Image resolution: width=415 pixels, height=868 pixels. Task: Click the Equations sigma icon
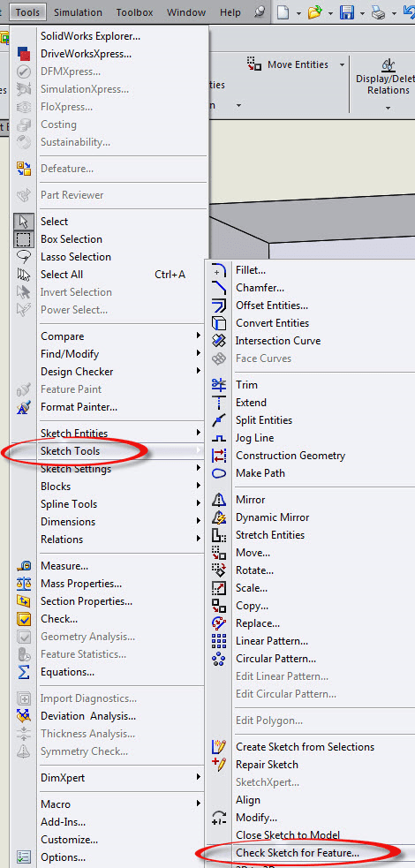pyautogui.click(x=25, y=672)
